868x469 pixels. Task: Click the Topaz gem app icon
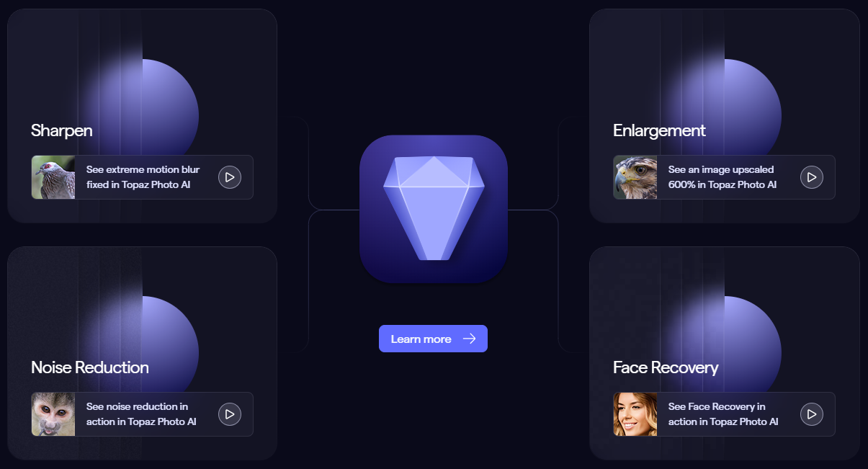[434, 209]
